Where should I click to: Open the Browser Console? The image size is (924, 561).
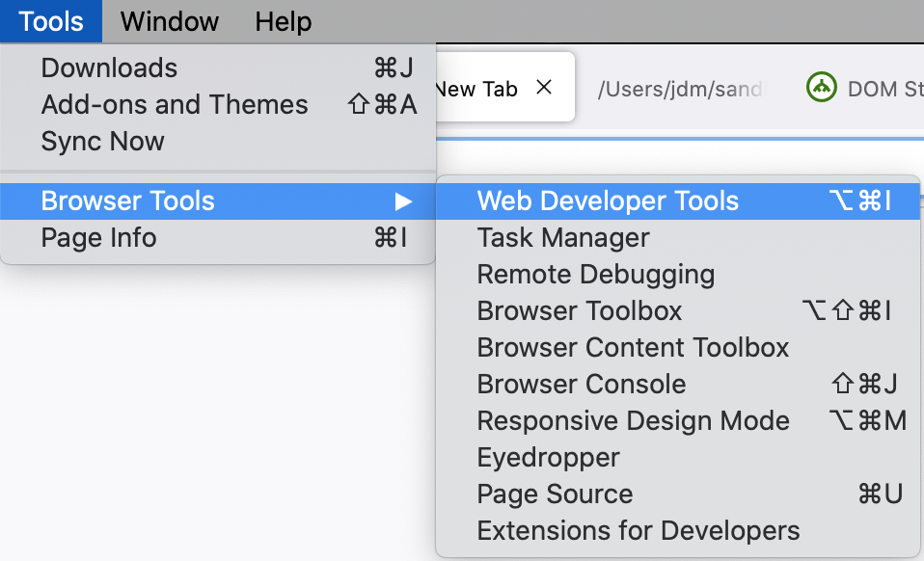582,385
